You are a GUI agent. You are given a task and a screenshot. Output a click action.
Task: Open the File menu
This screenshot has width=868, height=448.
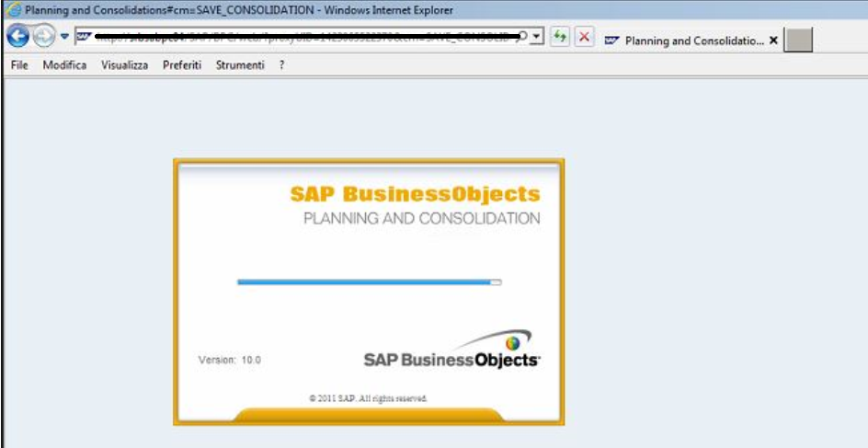click(19, 65)
